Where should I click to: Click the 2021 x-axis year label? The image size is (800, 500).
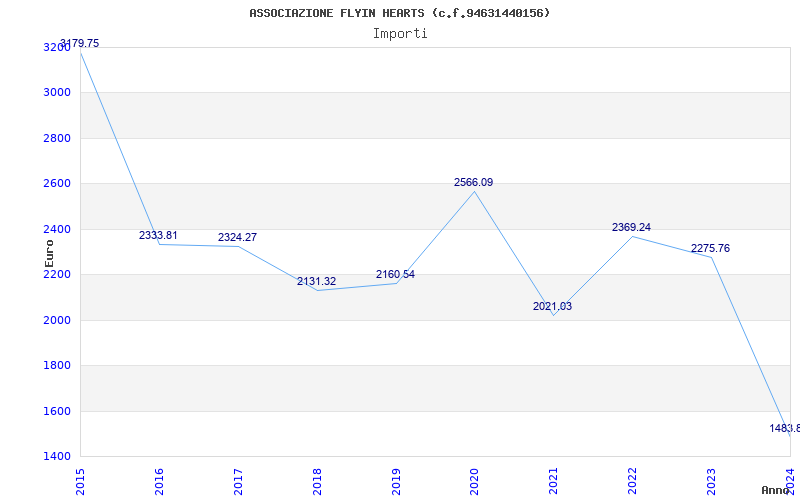(554, 481)
